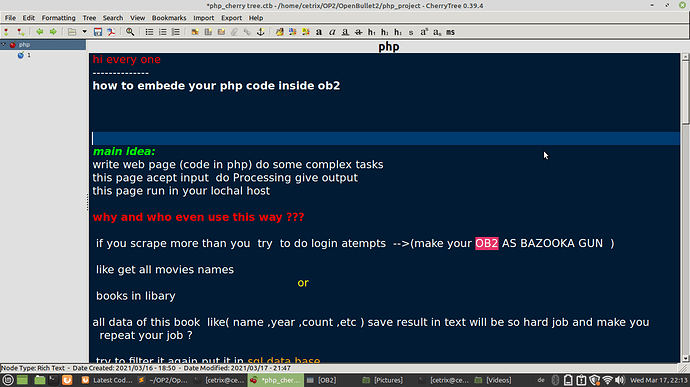Open the Bookmarks menu

point(169,18)
